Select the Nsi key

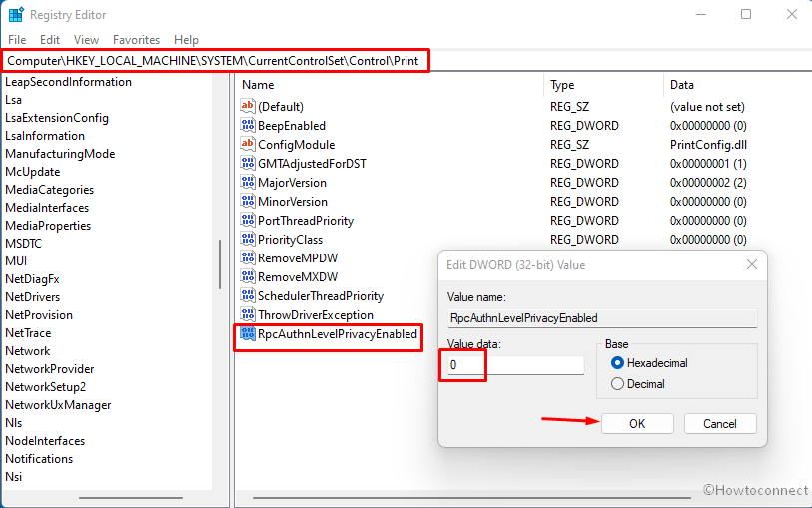13,477
